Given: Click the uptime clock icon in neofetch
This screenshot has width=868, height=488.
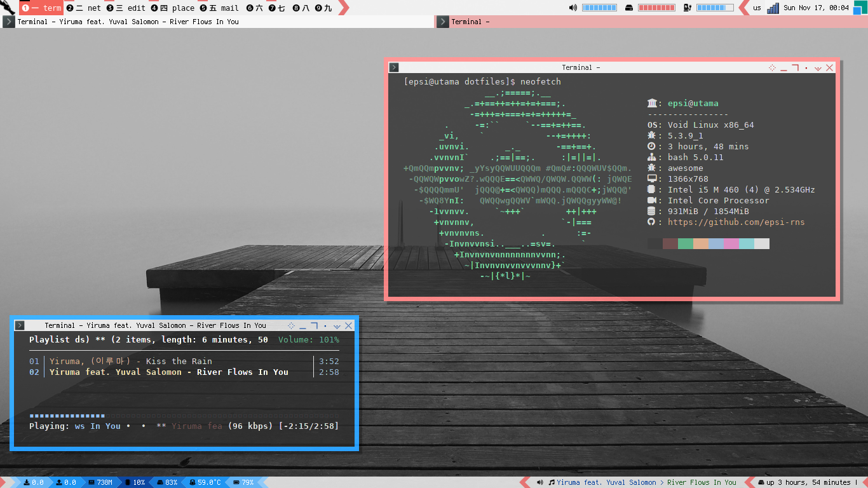Looking at the screenshot, I should (651, 146).
